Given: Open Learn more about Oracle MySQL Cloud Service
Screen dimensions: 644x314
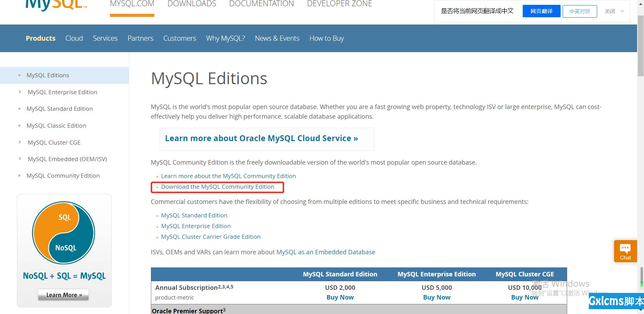Looking at the screenshot, I should (262, 138).
